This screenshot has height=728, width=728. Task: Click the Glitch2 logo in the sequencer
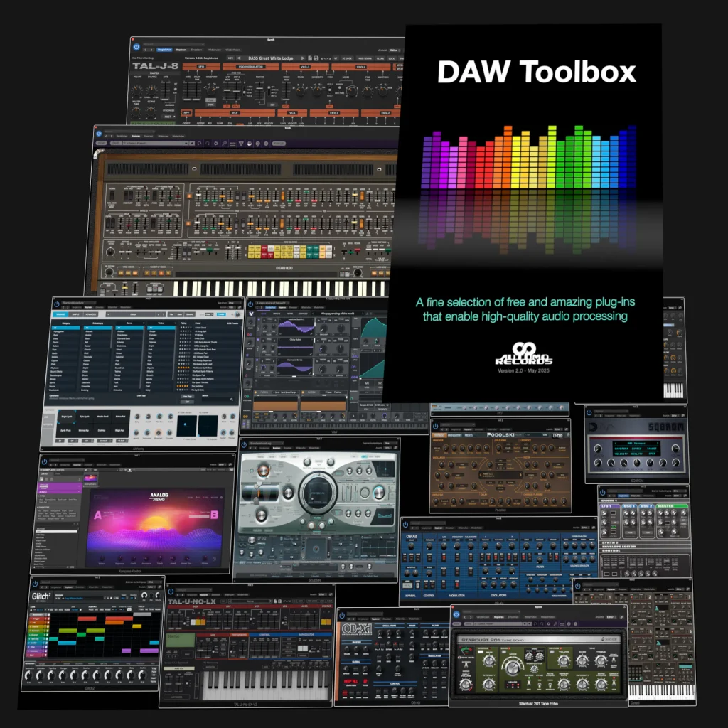point(41,597)
